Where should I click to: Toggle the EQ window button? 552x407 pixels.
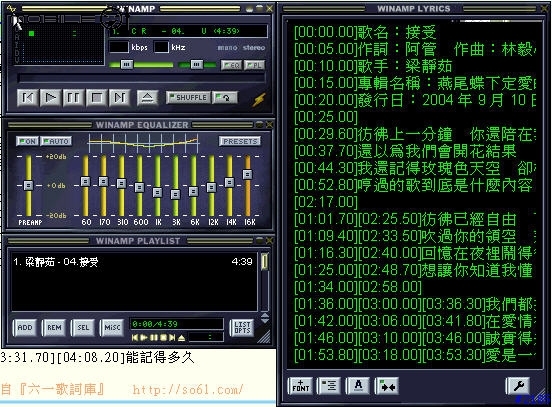point(231,65)
